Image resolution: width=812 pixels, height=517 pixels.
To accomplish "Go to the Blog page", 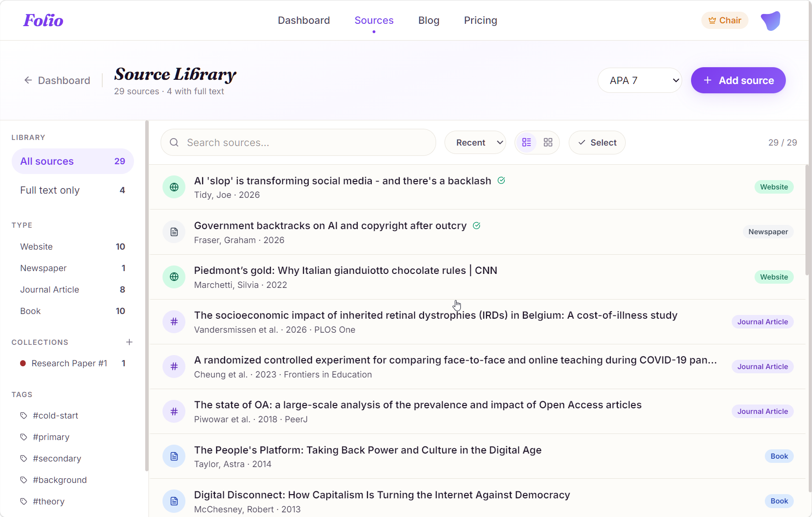I will [x=429, y=20].
